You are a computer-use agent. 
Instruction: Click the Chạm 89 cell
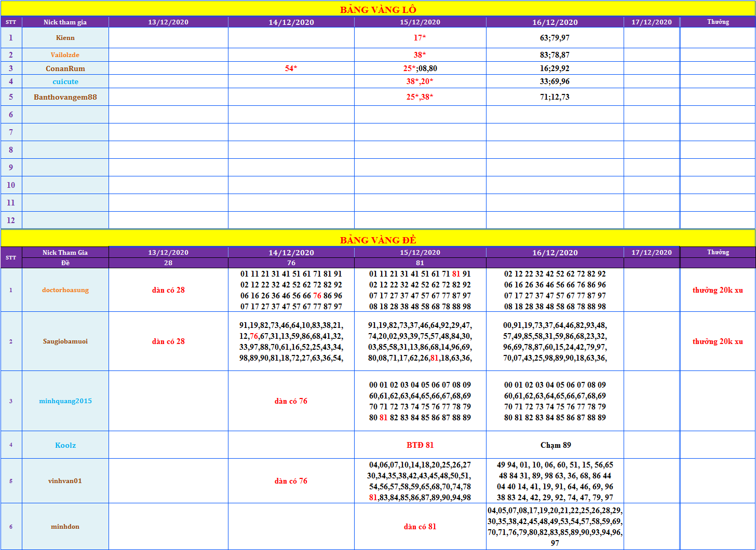click(x=555, y=445)
